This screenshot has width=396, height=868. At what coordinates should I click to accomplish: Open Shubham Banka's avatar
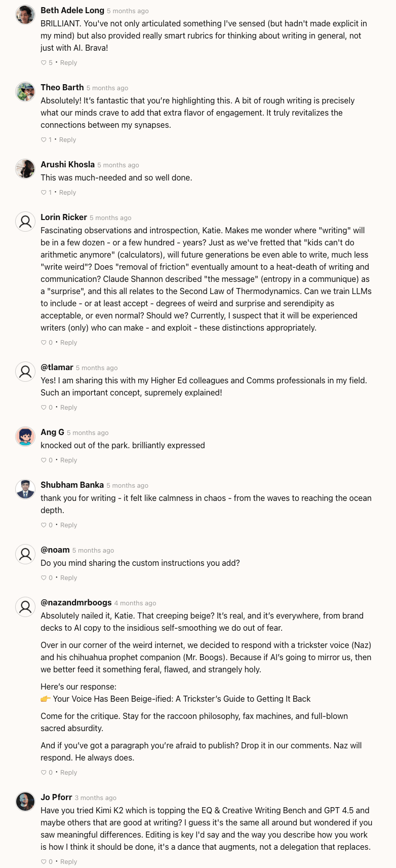coord(25,489)
